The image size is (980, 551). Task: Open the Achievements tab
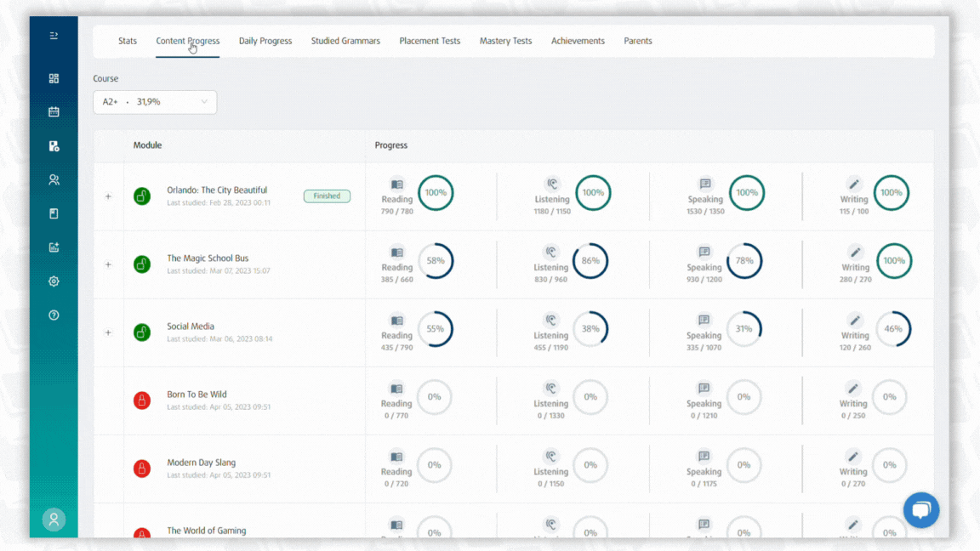578,41
